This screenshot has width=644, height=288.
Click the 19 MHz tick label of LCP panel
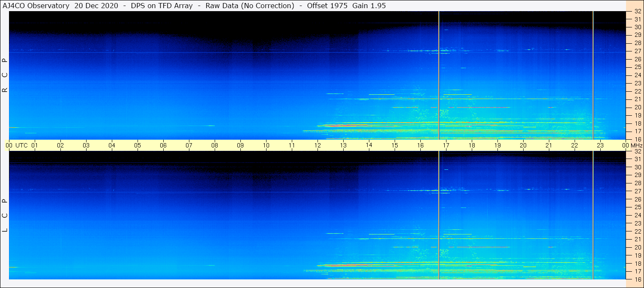638,255
